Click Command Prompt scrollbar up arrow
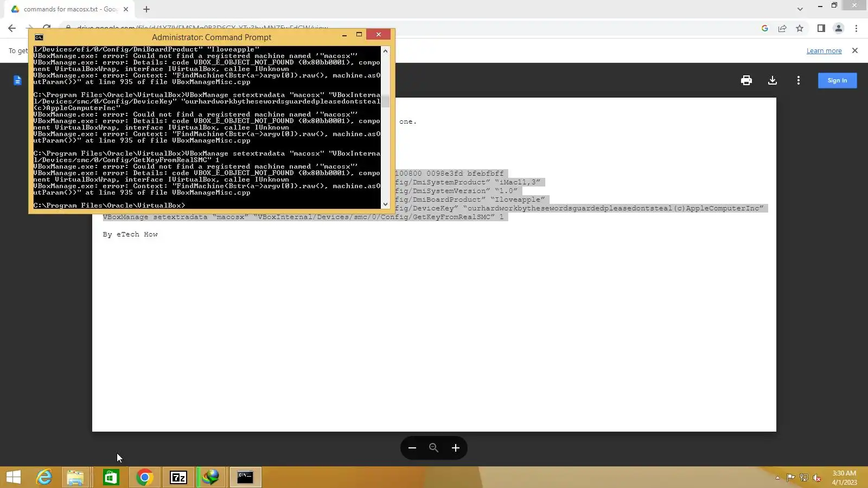Screen dimensions: 868x488 (385, 50)
